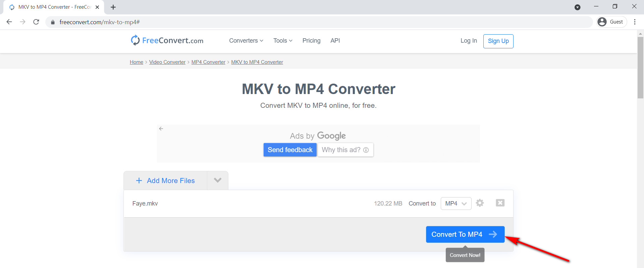Open the file settings gear for Faye.mkv
The height and width of the screenshot is (268, 644).
pyautogui.click(x=480, y=203)
